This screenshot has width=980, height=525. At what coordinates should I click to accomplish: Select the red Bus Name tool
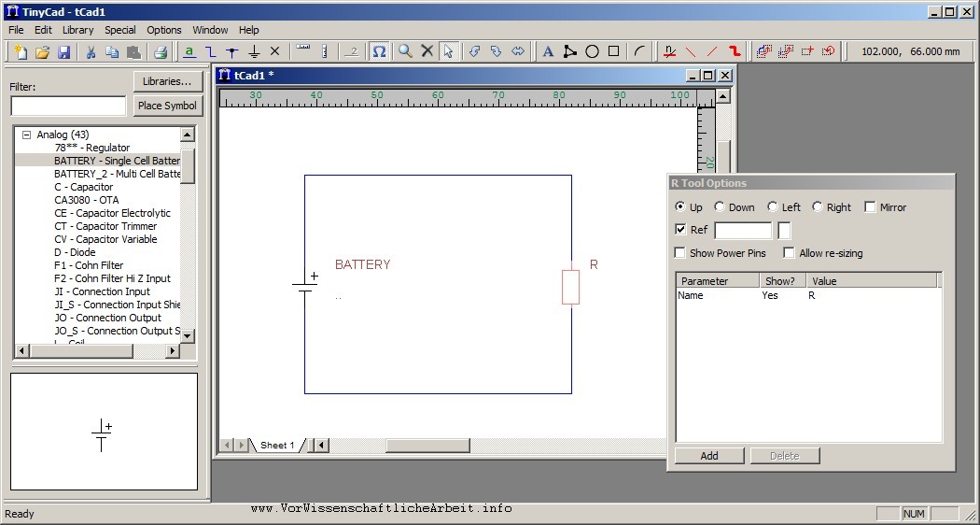pyautogui.click(x=669, y=52)
